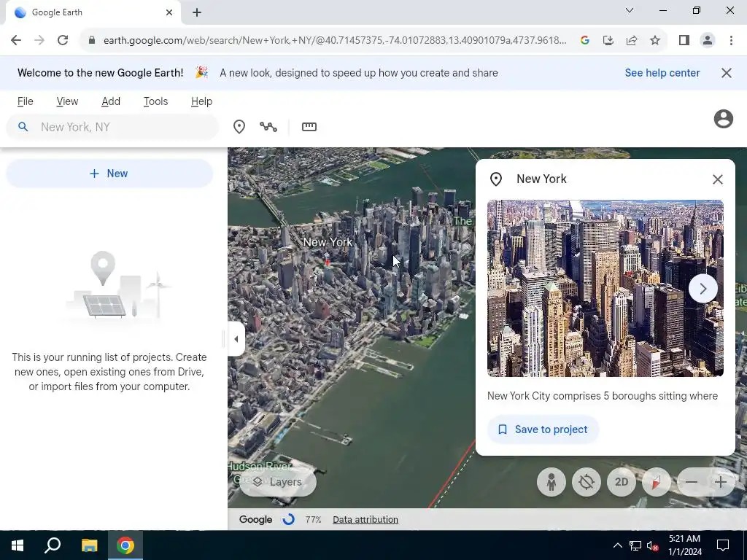Viewport: 747px width, 560px height.
Task: Install Google Earth app icon
Action: coord(608,41)
